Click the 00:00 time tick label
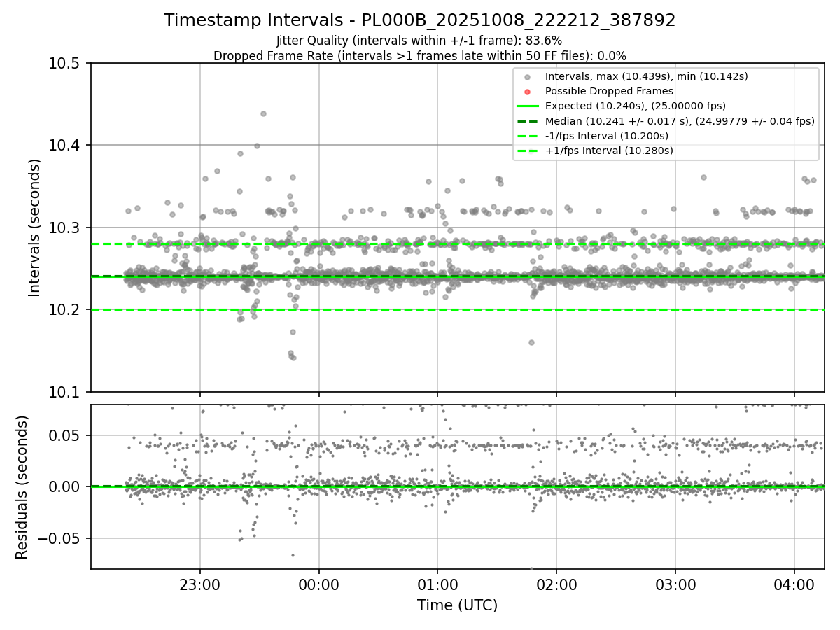This screenshot has width=840, height=630. (319, 584)
